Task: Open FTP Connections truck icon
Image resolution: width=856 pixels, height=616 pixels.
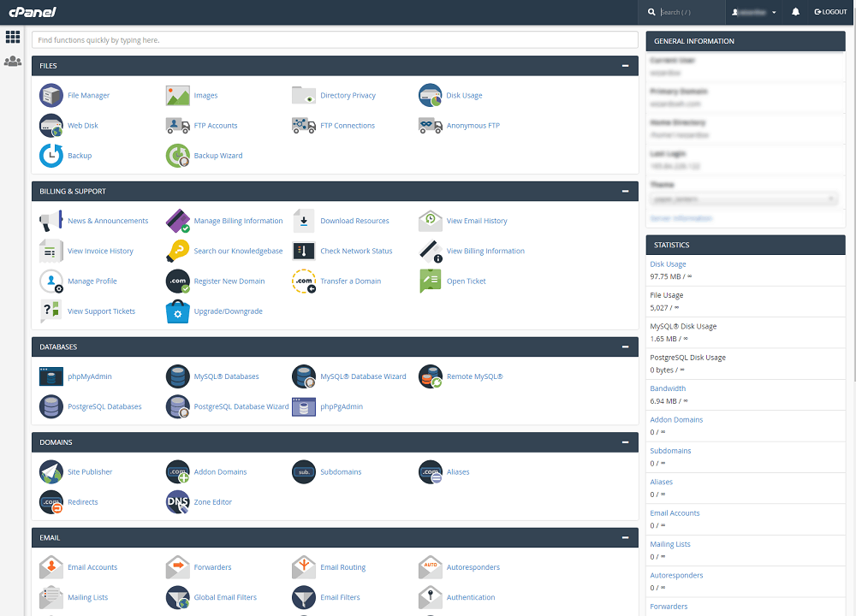Action: click(304, 126)
